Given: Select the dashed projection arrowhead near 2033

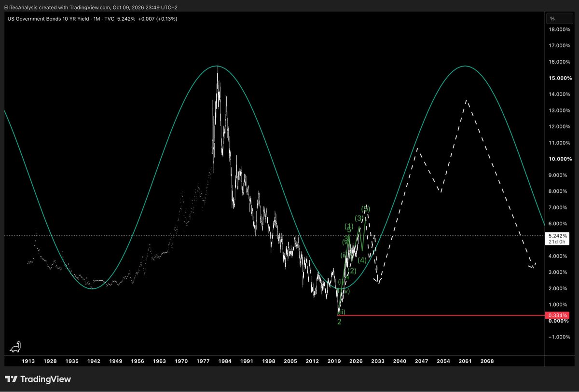Looking at the screenshot, I should 379,281.
